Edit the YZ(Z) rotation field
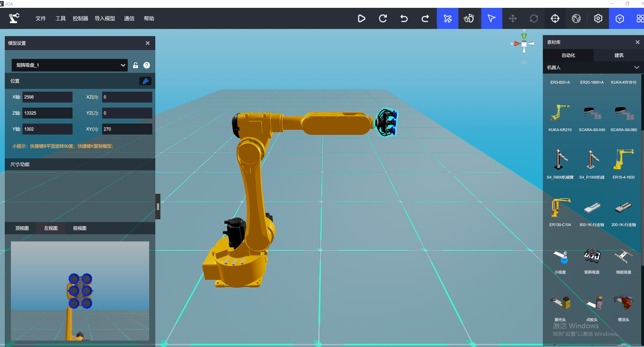The image size is (644, 347). (127, 113)
